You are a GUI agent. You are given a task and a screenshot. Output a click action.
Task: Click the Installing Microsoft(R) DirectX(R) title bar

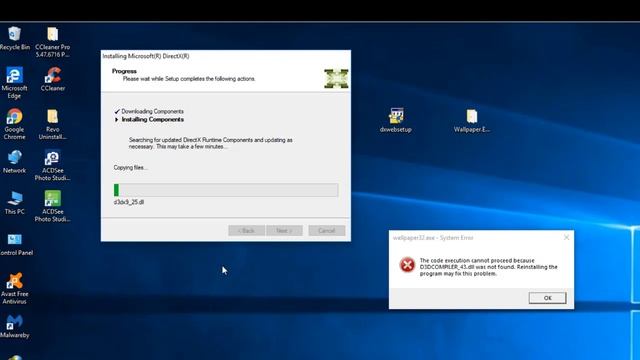tap(226, 56)
